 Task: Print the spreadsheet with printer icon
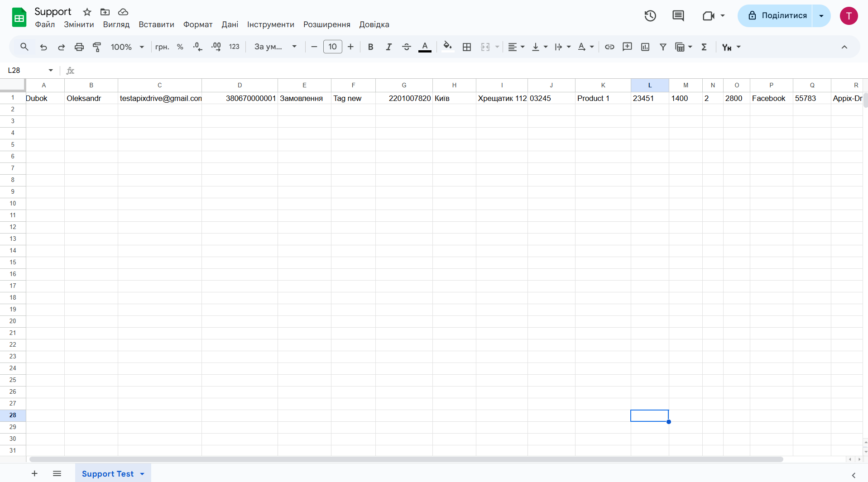coord(79,47)
